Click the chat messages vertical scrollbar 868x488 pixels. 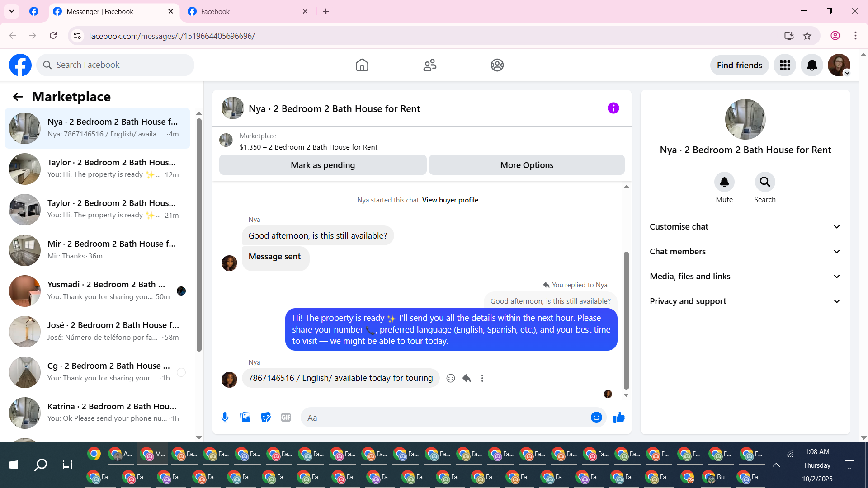pos(626,321)
